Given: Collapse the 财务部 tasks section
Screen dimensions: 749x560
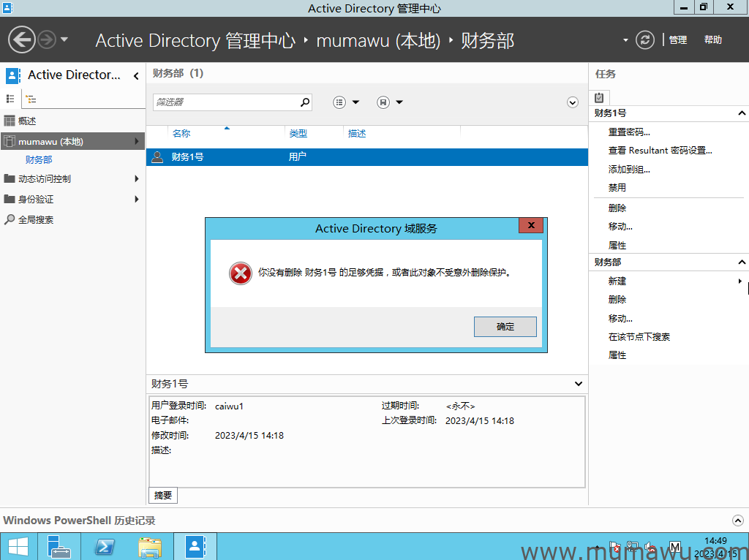Looking at the screenshot, I should tap(742, 262).
